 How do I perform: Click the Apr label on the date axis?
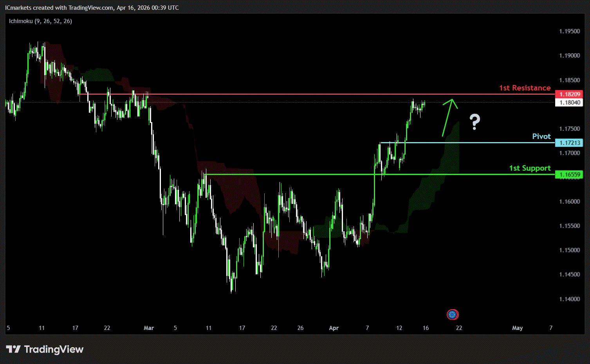334,328
